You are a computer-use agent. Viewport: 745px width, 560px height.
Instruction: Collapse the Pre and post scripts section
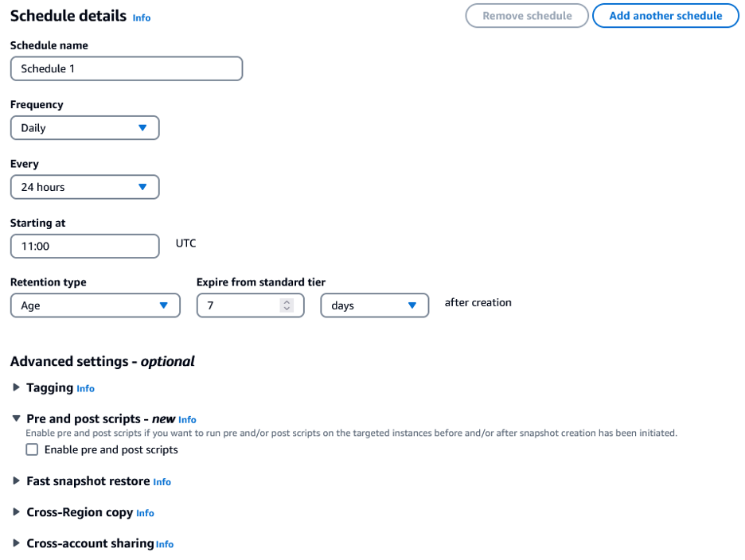coord(17,419)
